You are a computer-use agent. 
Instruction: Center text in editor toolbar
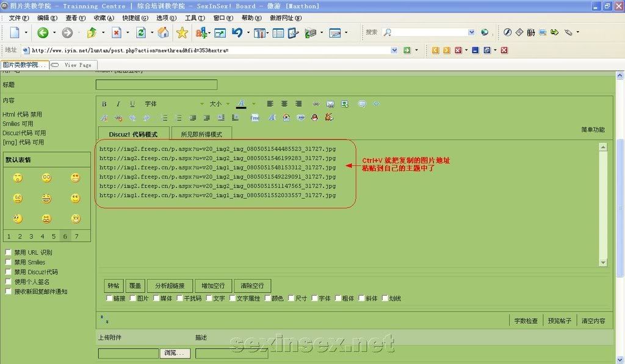[x=284, y=104]
